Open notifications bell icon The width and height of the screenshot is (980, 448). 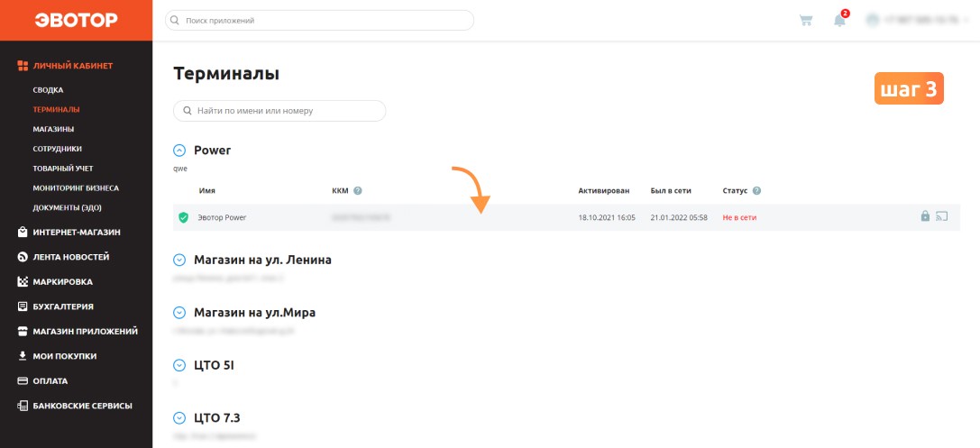839,20
